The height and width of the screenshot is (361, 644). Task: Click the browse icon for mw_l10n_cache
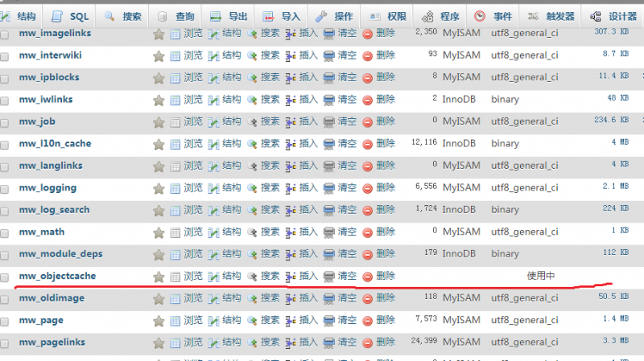click(x=175, y=145)
